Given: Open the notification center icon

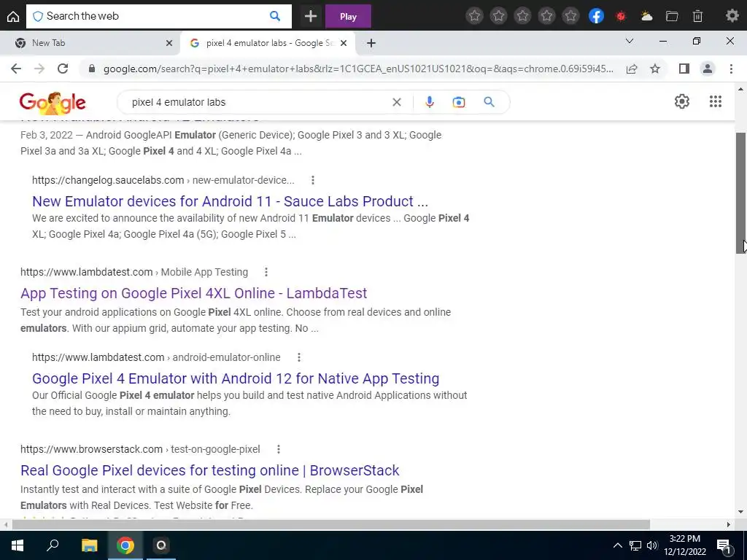Looking at the screenshot, I should coord(724,545).
